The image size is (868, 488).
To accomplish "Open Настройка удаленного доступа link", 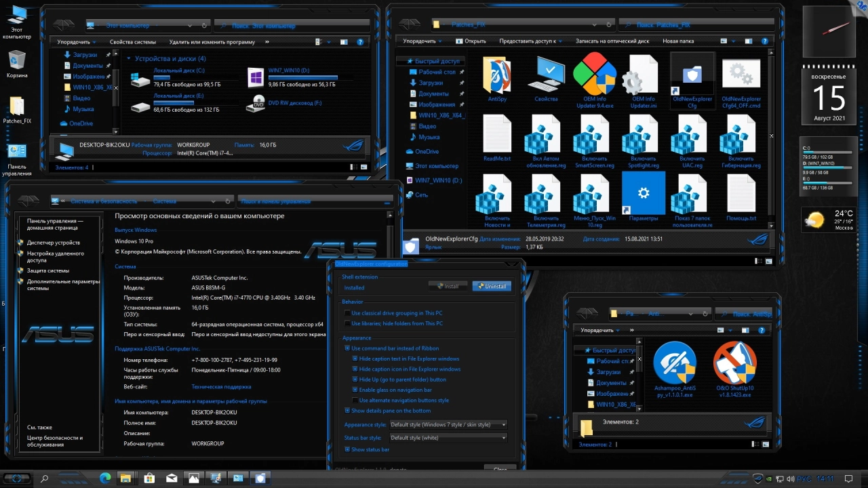I will tap(56, 256).
